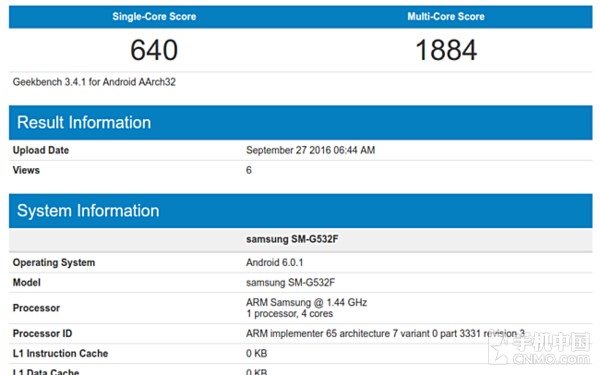This screenshot has height=375, width=600.
Task: Click the System Information section header
Action: [301, 211]
